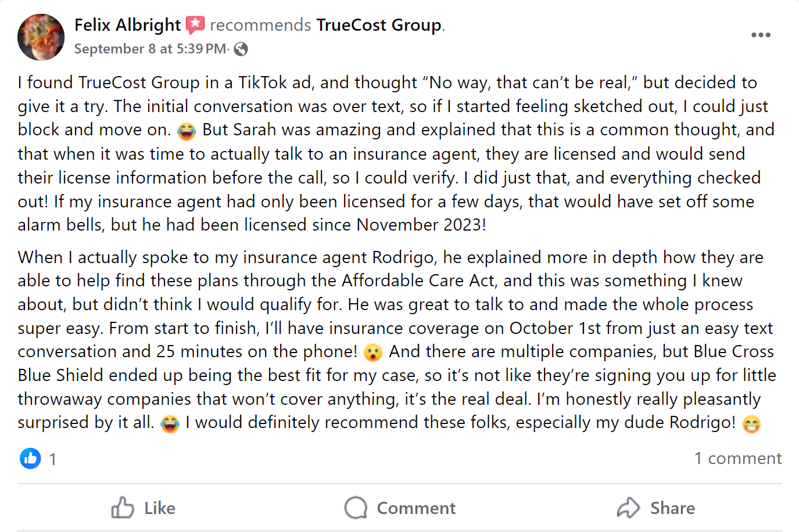Screen dimensions: 799x532
Task: Click the arrow icon beside Share
Action: (x=628, y=508)
